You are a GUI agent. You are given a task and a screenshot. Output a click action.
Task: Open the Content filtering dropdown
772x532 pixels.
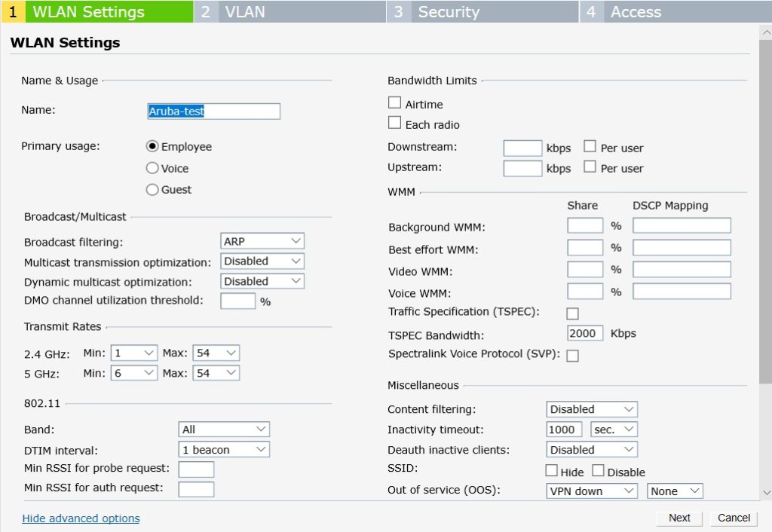(592, 409)
